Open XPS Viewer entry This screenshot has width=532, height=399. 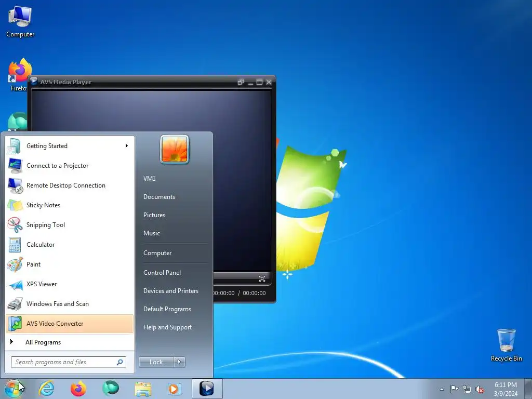tap(70, 284)
